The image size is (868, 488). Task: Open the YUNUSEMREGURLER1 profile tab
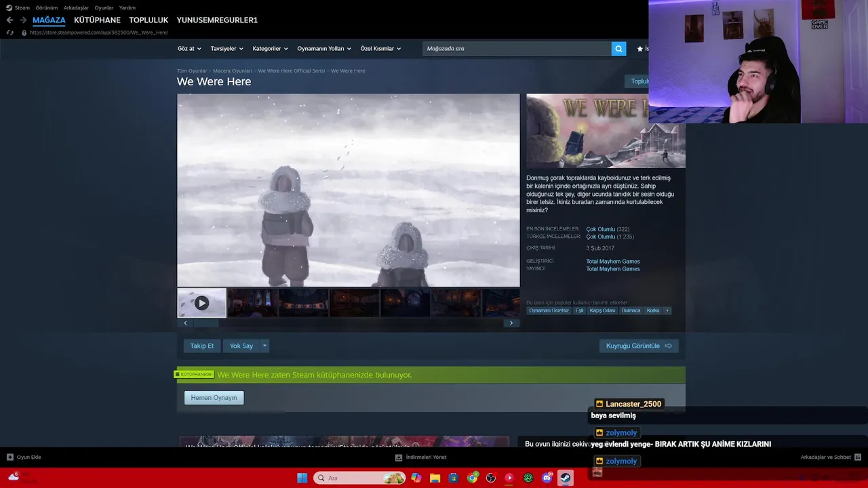[217, 20]
